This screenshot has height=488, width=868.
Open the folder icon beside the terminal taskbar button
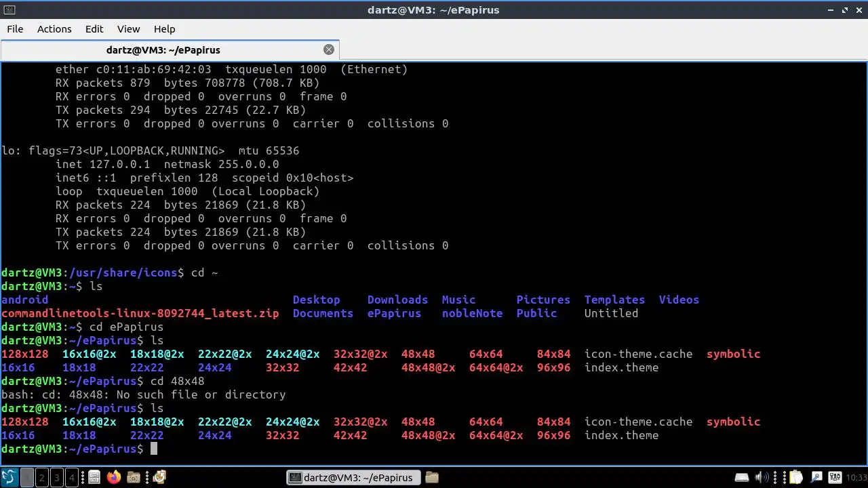click(x=432, y=478)
